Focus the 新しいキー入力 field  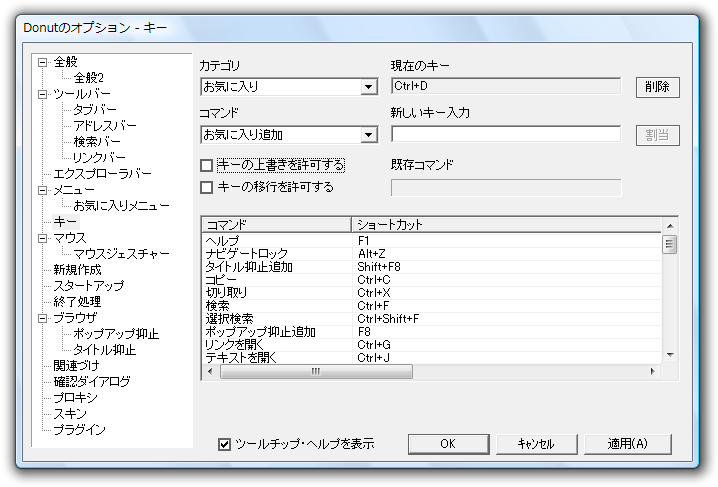[x=506, y=134]
